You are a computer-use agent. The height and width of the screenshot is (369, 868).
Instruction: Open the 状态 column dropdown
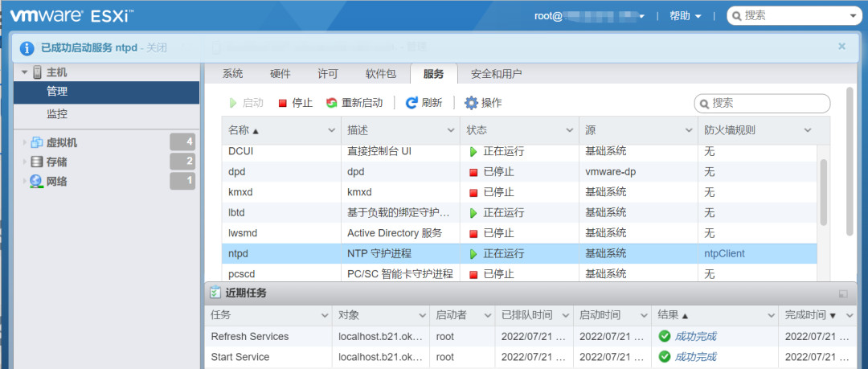point(570,131)
